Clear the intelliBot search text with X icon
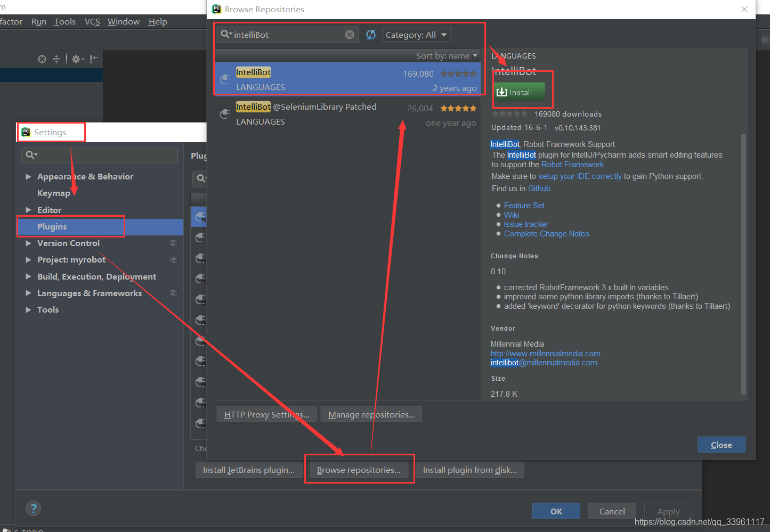Viewport: 770px width, 532px height. (x=350, y=35)
